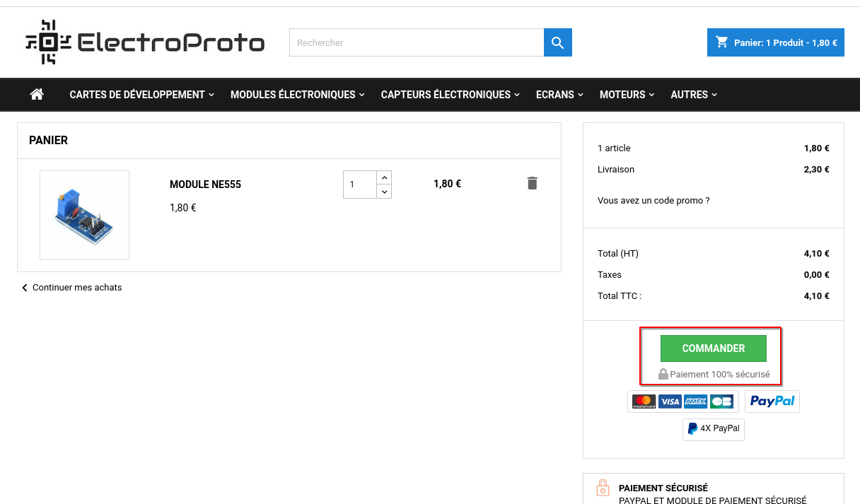Click PAIEMENT SÉCURISÉ heading
This screenshot has width=860, height=504.
pyautogui.click(x=663, y=488)
